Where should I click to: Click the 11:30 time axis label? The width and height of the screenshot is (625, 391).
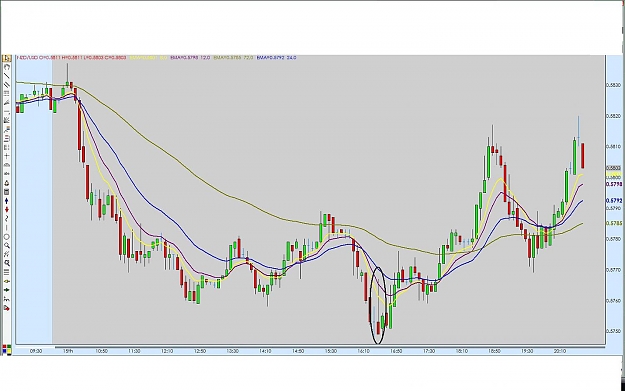tap(134, 351)
